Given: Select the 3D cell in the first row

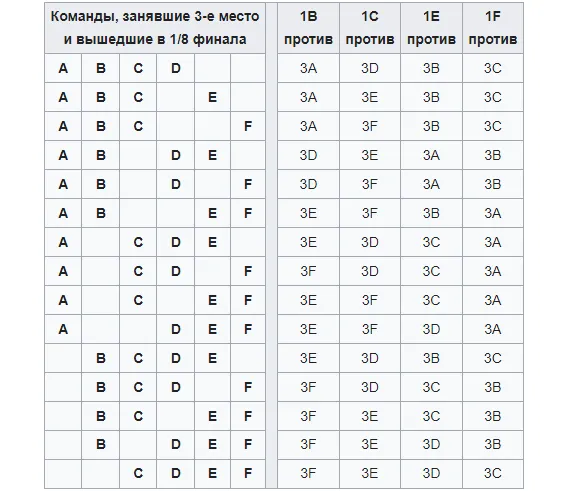Looking at the screenshot, I should pyautogui.click(x=370, y=68).
